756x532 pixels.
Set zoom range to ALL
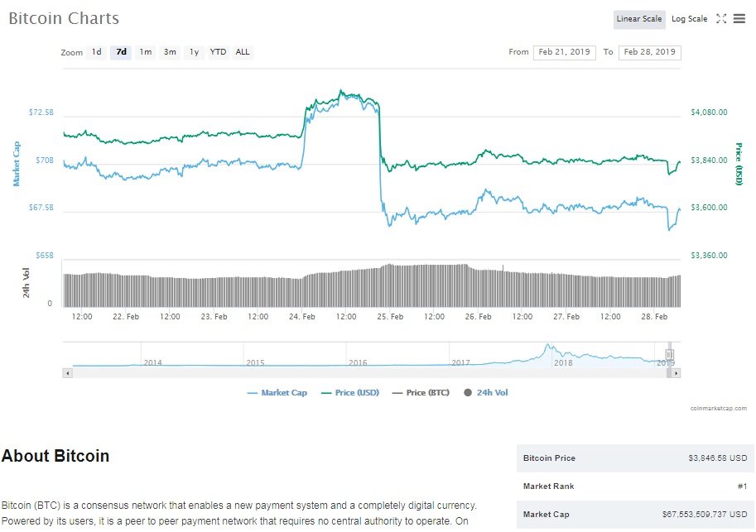[x=243, y=52]
